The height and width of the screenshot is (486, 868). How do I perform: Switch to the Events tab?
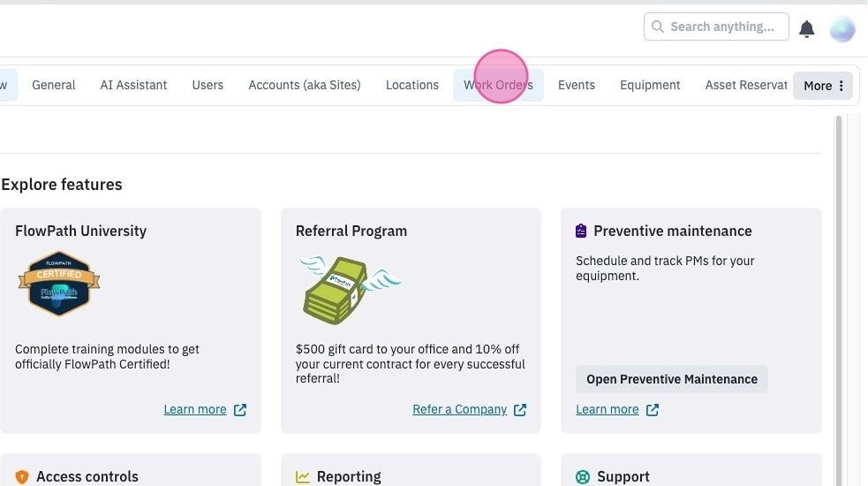coord(577,85)
